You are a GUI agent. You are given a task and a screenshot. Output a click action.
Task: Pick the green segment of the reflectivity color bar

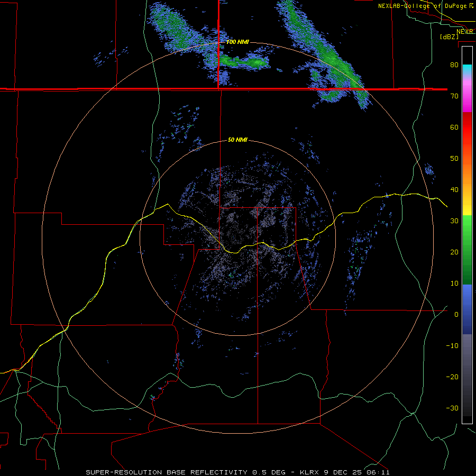[x=467, y=250]
